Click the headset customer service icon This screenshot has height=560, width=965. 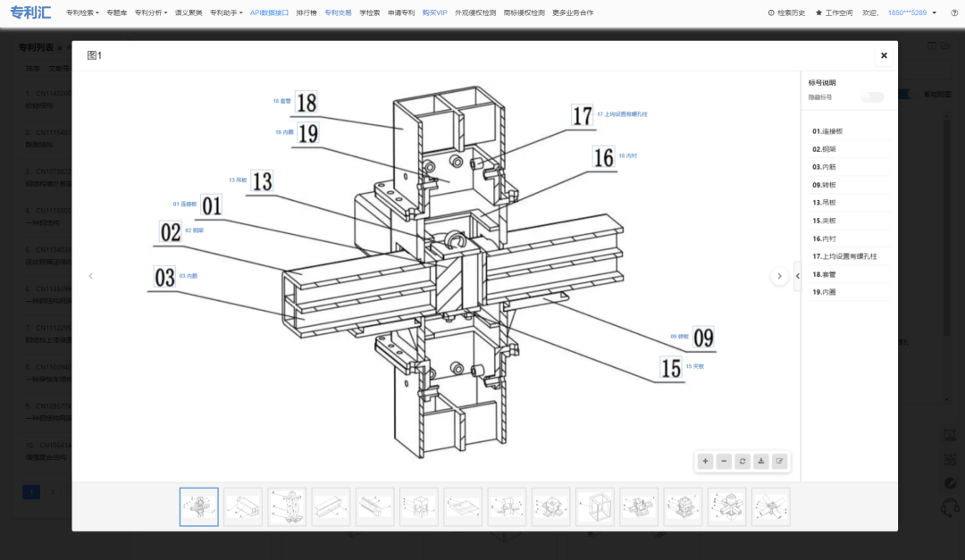click(950, 508)
